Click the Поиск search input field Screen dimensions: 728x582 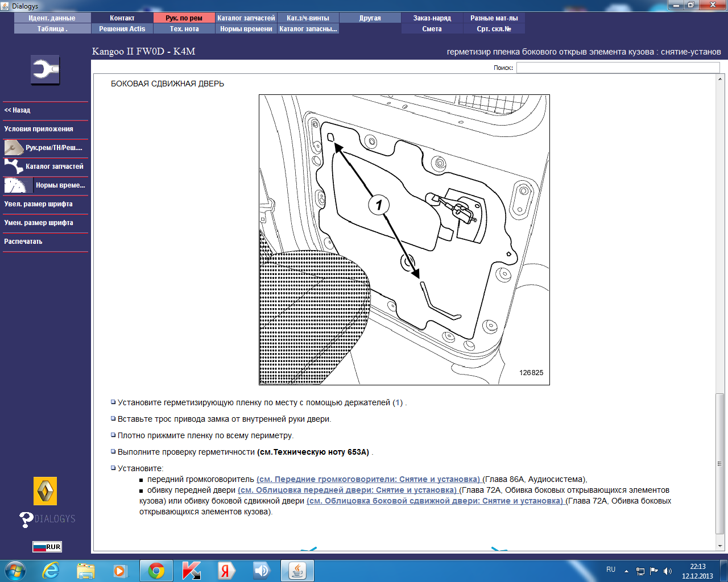tap(618, 68)
